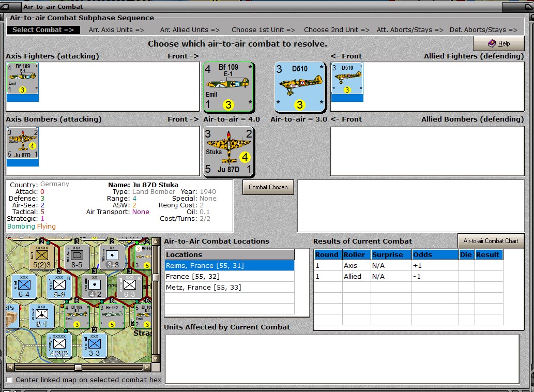Select the Def. Aborts/Stays step
This screenshot has height=392, width=534.
(x=483, y=30)
